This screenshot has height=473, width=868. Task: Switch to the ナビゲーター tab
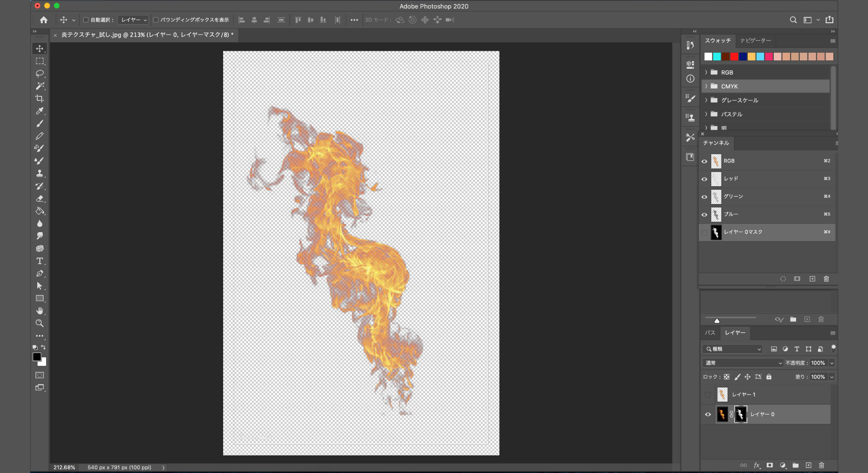755,40
